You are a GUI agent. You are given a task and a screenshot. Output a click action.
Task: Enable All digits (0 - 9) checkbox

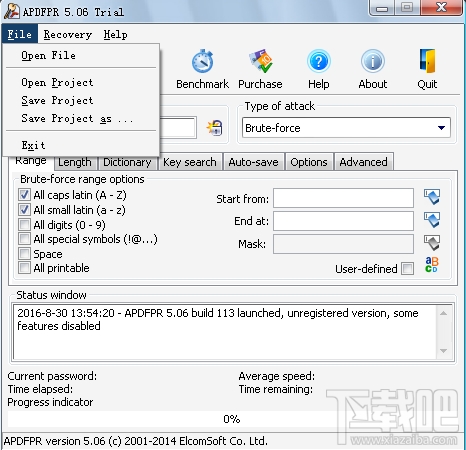24,224
